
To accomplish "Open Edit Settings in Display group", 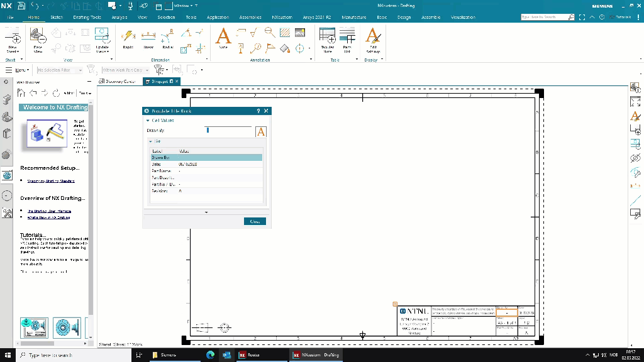I will pos(373,39).
